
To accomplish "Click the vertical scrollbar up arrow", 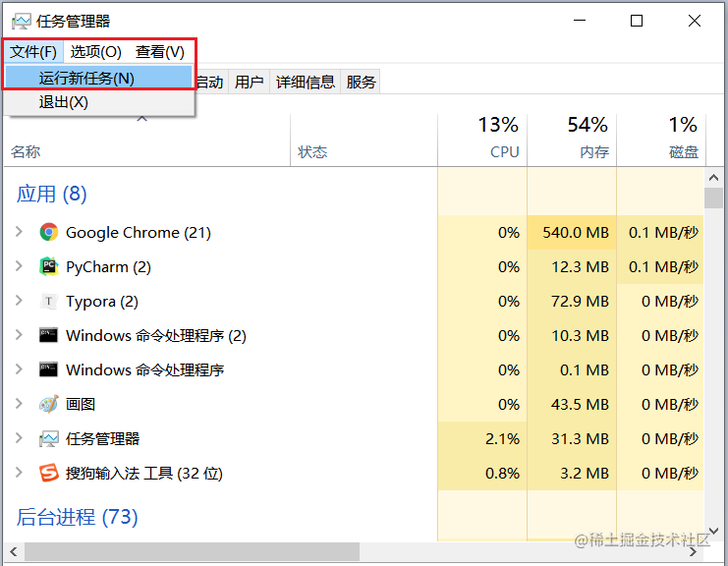I will click(713, 178).
